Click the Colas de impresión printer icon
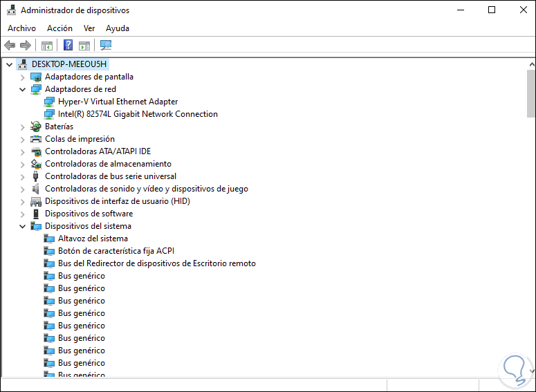This screenshot has width=536, height=392. [36, 139]
